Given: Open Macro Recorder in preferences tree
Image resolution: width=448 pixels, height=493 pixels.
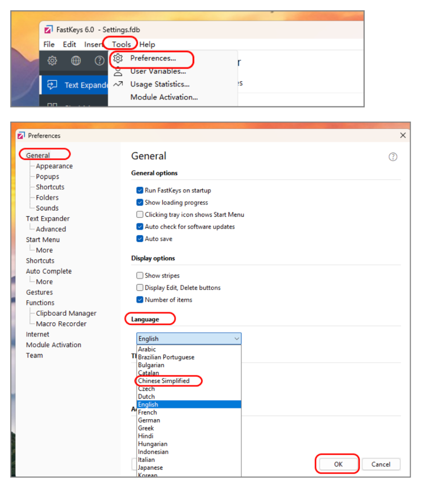Looking at the screenshot, I should (61, 324).
